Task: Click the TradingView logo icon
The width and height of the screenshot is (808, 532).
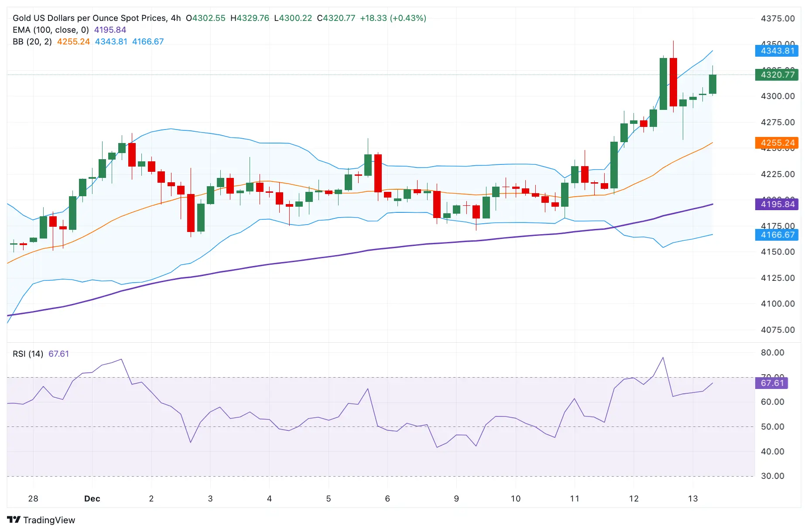Action: [14, 520]
